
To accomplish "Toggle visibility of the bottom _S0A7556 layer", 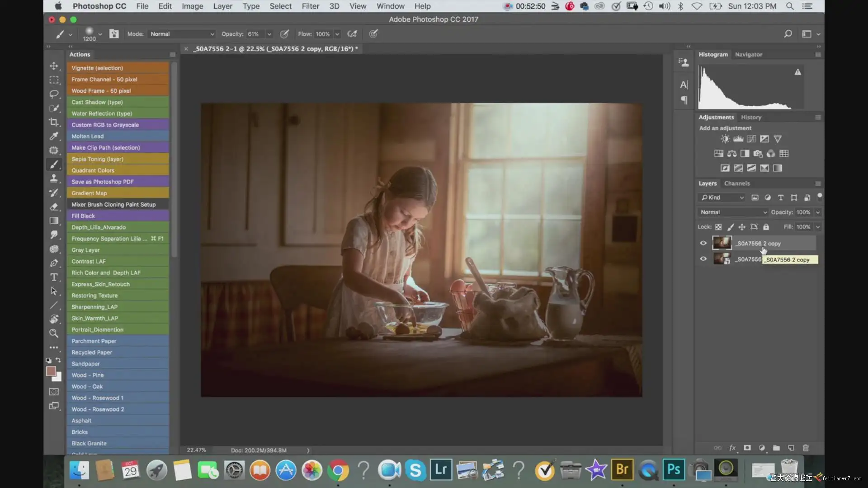I will [x=703, y=259].
